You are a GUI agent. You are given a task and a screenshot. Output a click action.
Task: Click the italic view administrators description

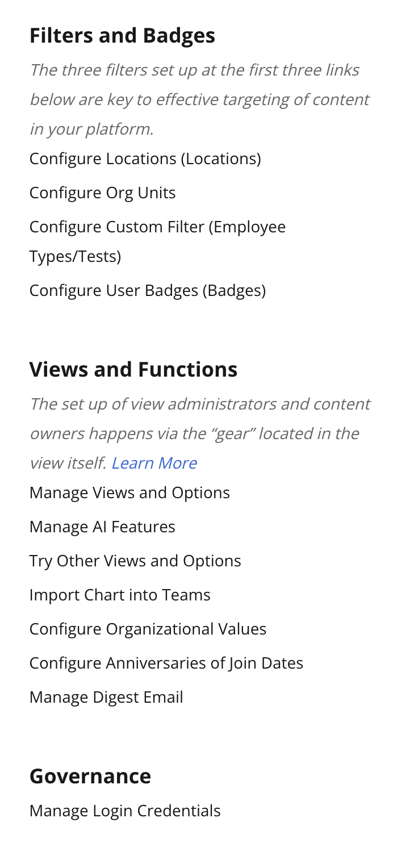(x=199, y=434)
